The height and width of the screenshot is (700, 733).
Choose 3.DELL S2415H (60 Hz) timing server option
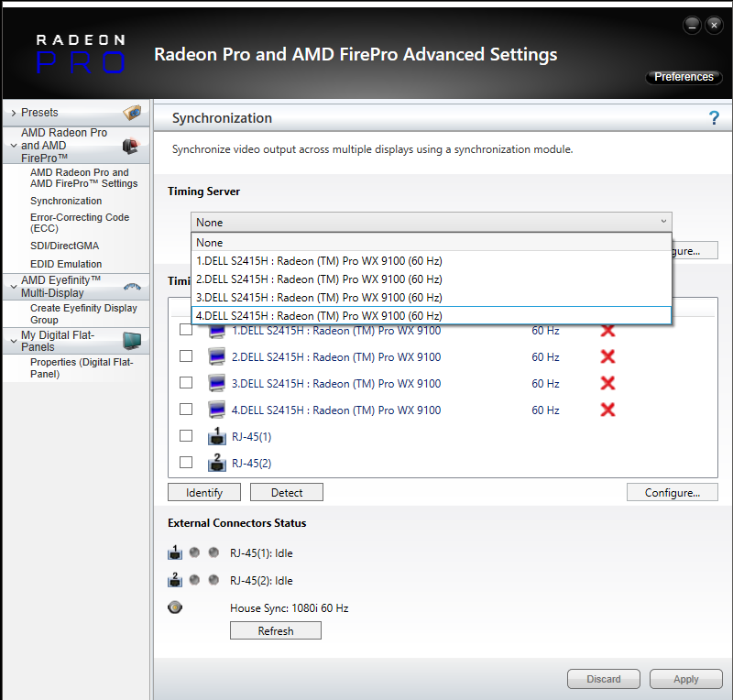pyautogui.click(x=431, y=298)
